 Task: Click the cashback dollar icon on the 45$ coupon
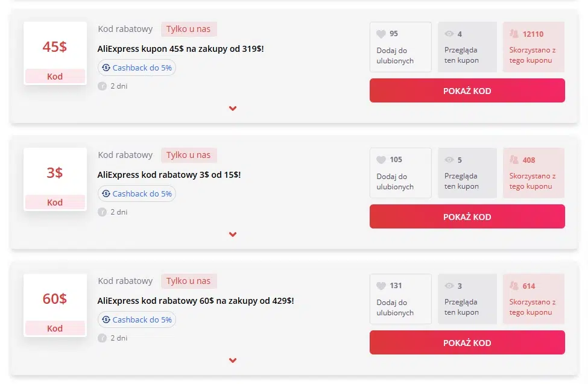106,68
